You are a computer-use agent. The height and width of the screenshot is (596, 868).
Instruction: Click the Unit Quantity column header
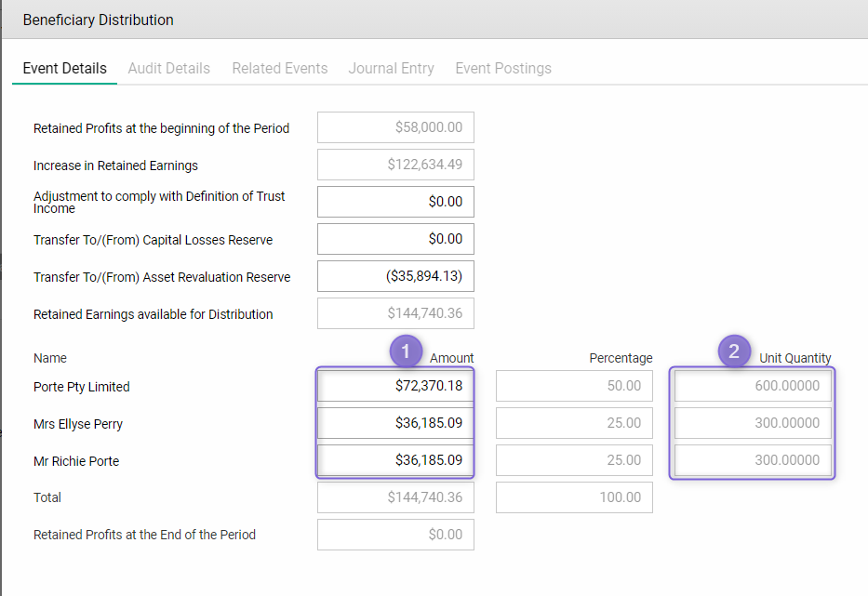click(x=795, y=358)
